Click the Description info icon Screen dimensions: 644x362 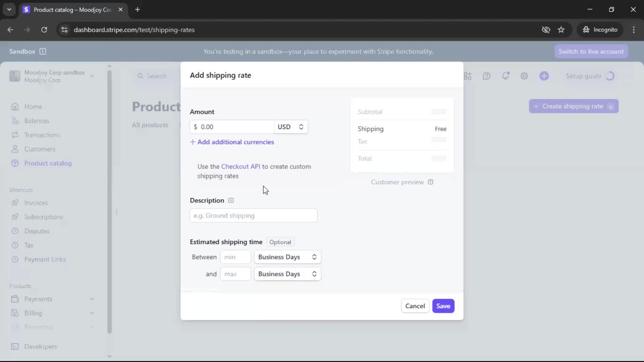231,200
